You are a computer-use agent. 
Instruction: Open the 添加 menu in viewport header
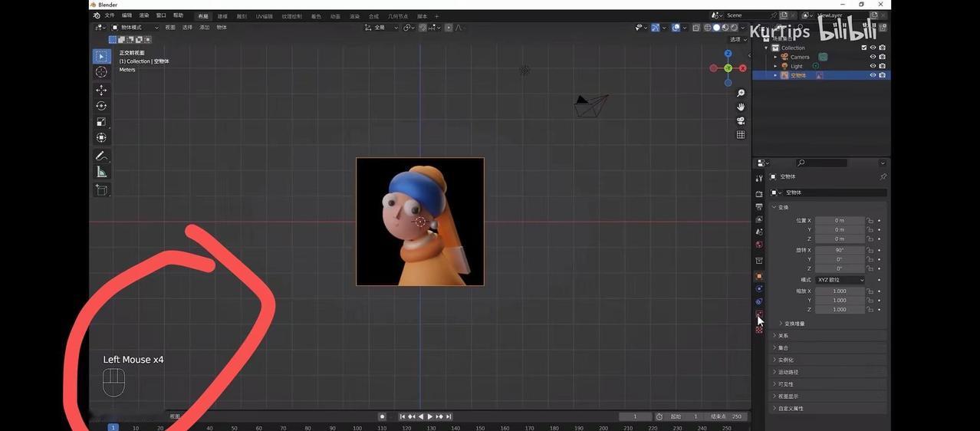click(x=205, y=28)
